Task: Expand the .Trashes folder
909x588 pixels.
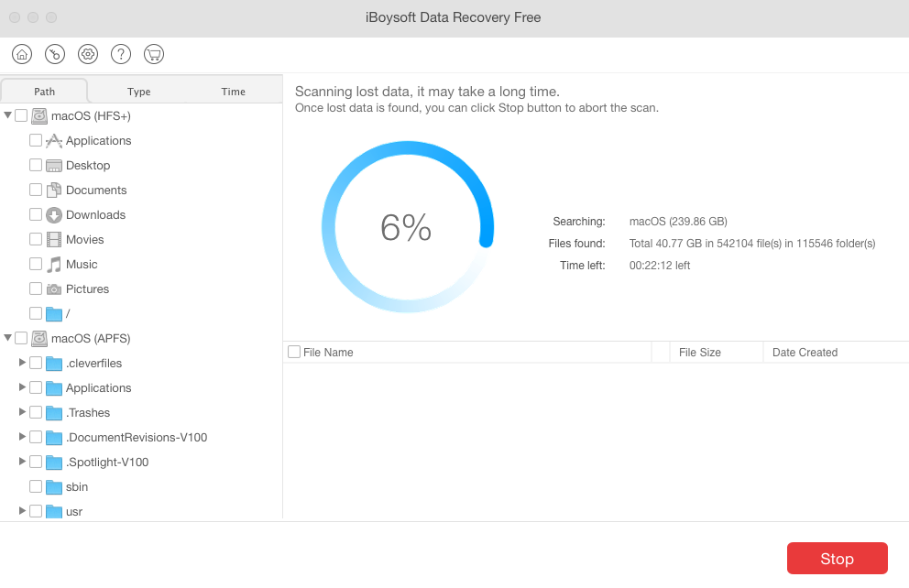Action: [22, 412]
